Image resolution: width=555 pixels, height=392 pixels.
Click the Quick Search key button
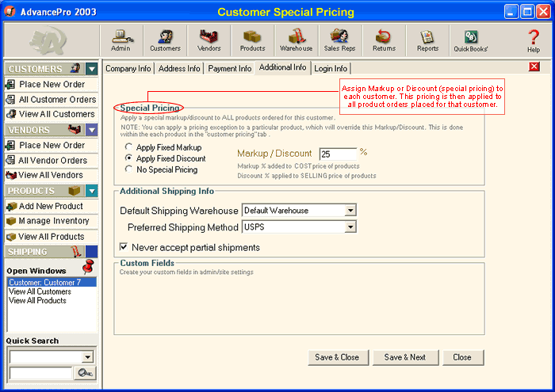(85, 373)
